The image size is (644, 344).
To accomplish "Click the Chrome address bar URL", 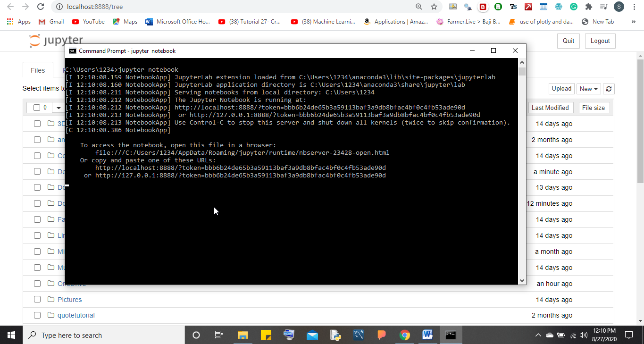I will (x=95, y=7).
